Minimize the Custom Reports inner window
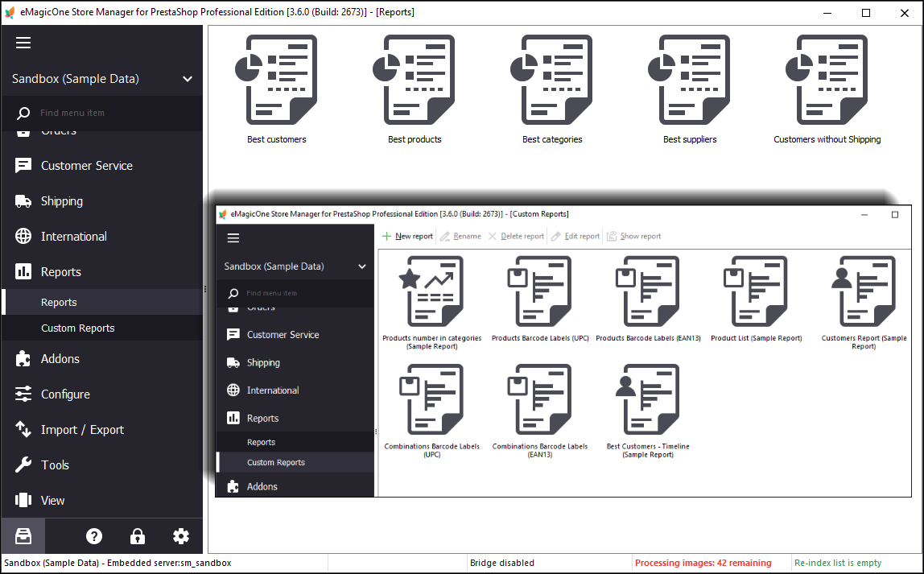 click(864, 214)
